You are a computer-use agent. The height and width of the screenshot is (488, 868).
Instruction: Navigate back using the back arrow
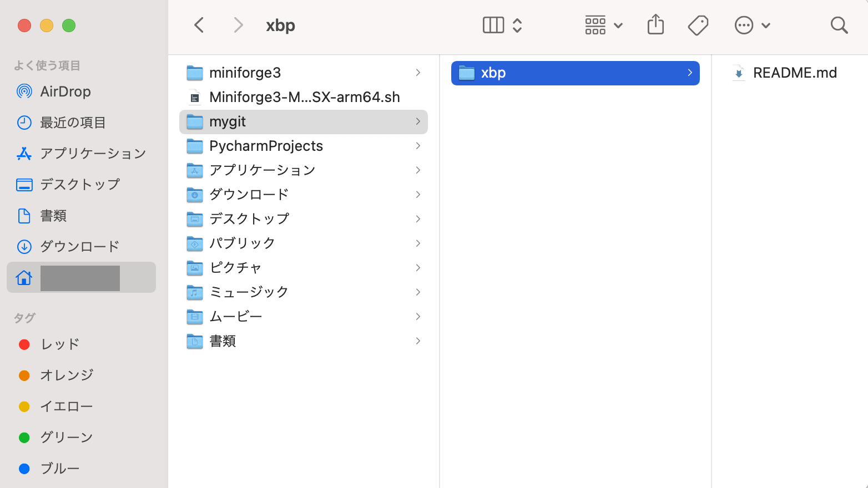click(x=199, y=25)
